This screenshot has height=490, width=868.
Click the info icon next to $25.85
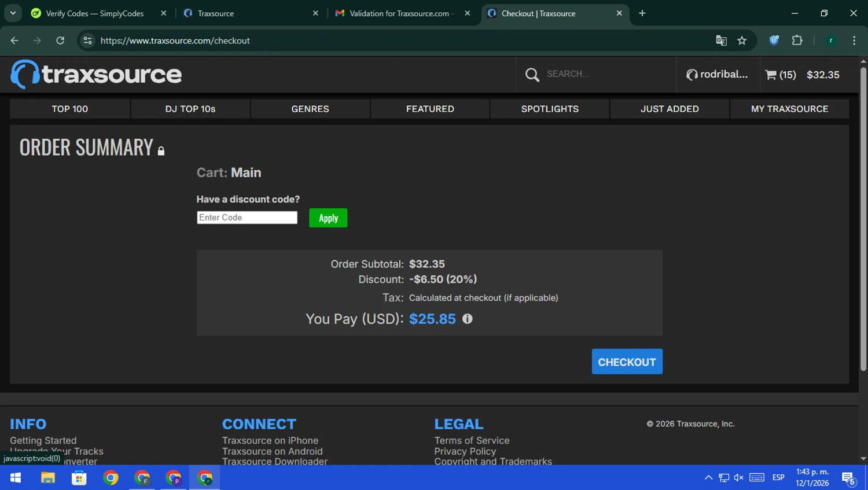(x=468, y=319)
